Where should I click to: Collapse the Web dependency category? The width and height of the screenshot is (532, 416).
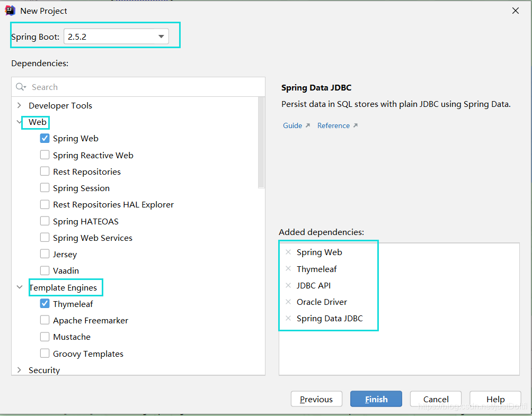[x=20, y=122]
